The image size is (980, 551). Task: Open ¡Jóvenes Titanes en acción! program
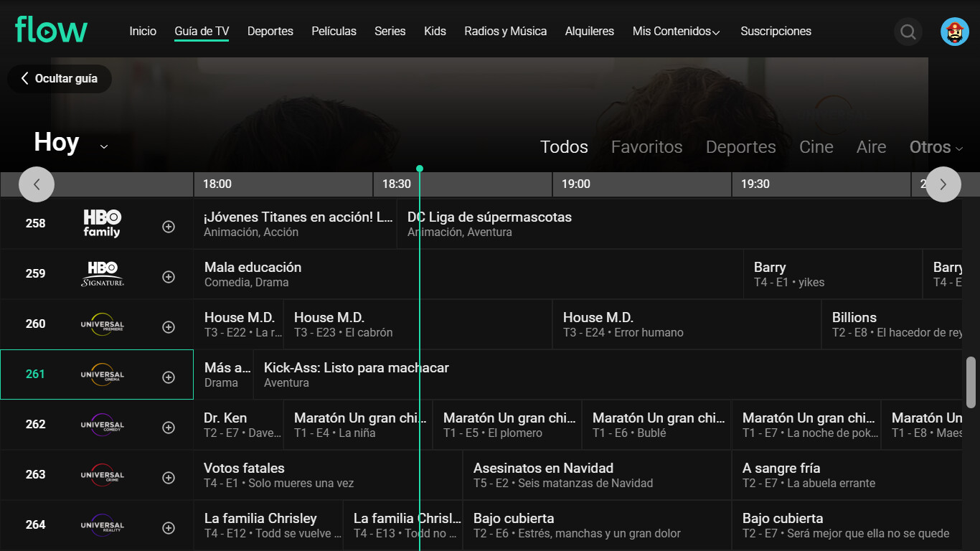295,224
